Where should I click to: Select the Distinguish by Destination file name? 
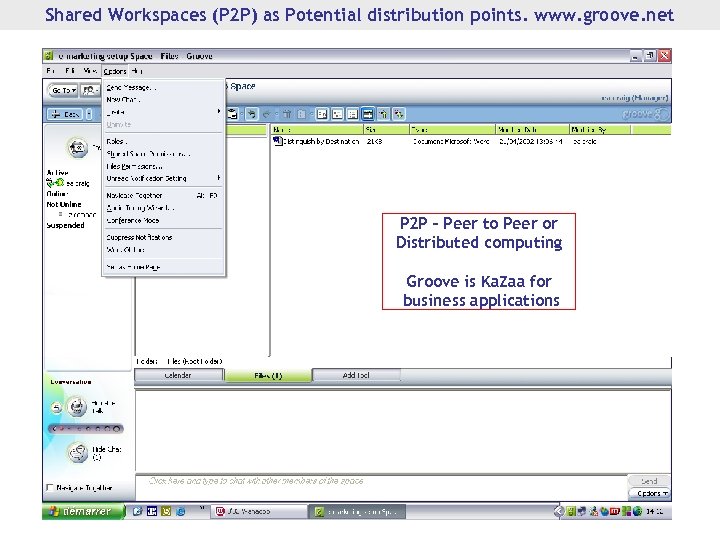click(x=321, y=141)
